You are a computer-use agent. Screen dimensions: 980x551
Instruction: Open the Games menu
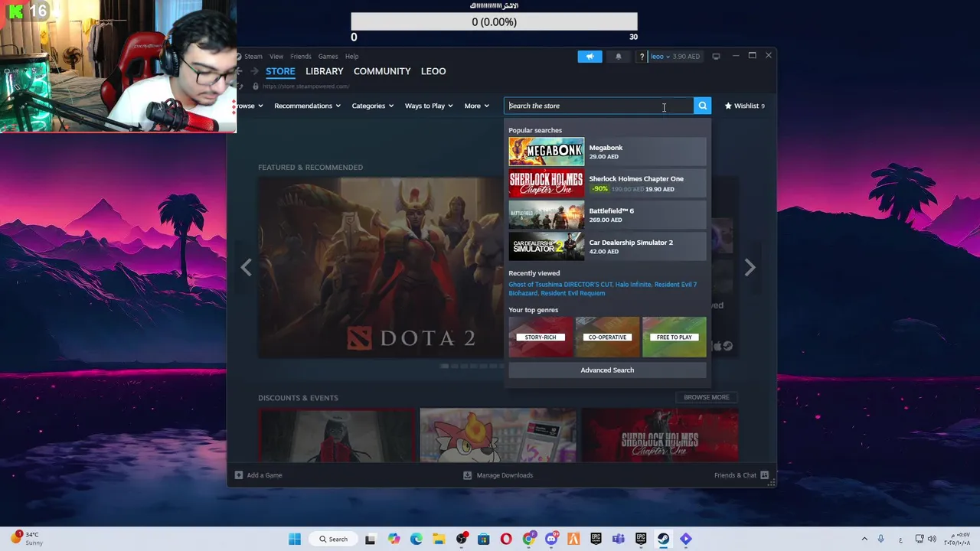click(x=328, y=57)
